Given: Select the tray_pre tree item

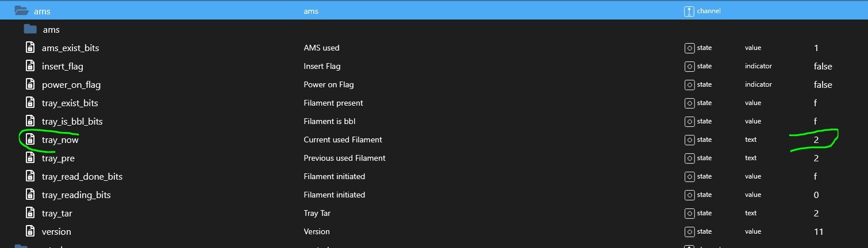Looking at the screenshot, I should point(58,158).
